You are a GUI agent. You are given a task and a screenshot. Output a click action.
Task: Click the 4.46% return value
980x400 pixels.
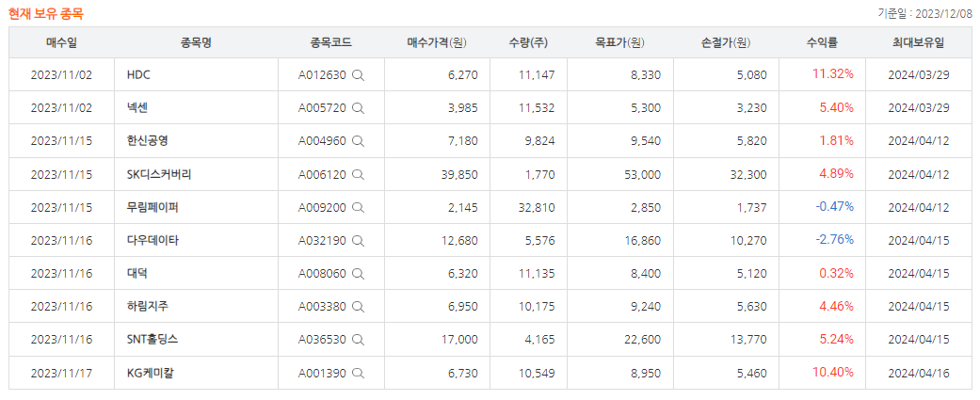(836, 306)
